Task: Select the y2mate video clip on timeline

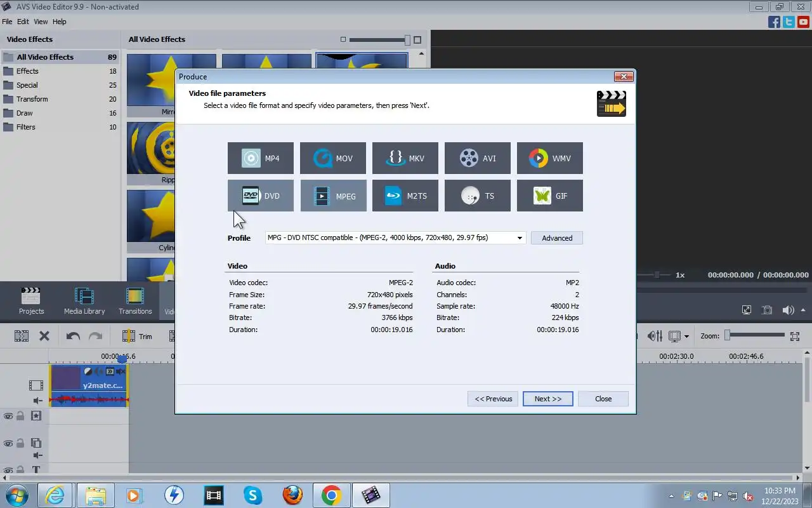Action: tap(89, 385)
